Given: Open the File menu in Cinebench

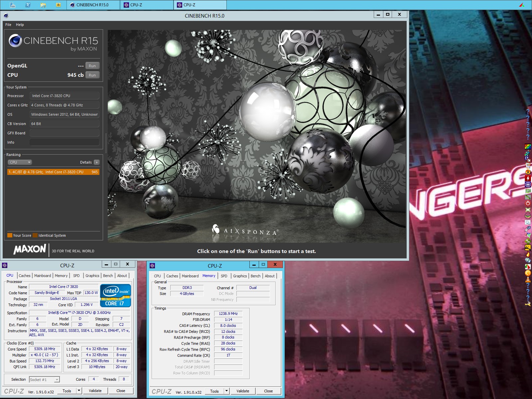Looking at the screenshot, I should (8, 25).
